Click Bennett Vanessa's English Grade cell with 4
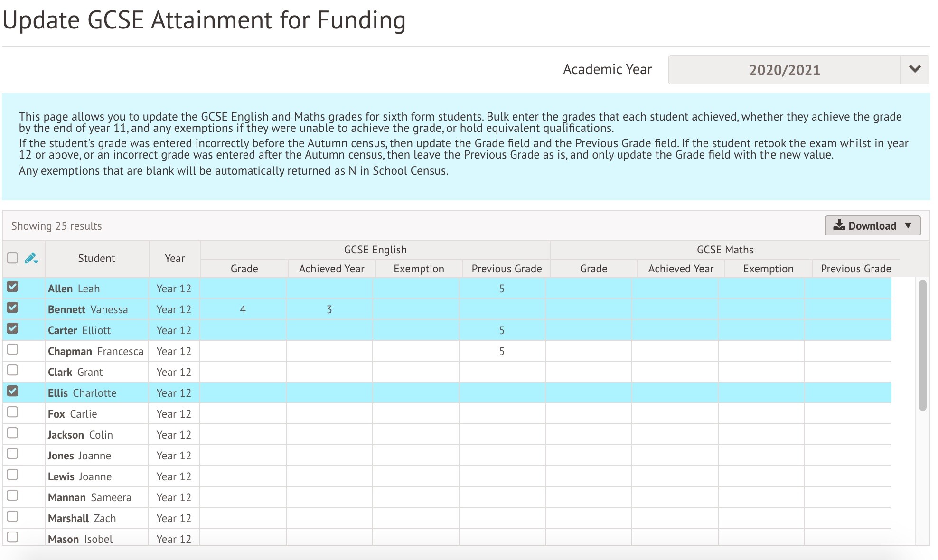The height and width of the screenshot is (560, 938). click(x=243, y=310)
